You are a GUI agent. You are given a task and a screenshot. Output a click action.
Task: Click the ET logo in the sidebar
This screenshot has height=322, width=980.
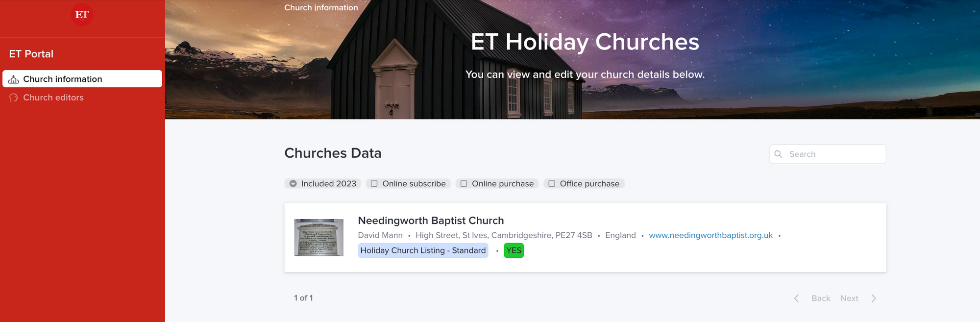(x=82, y=15)
